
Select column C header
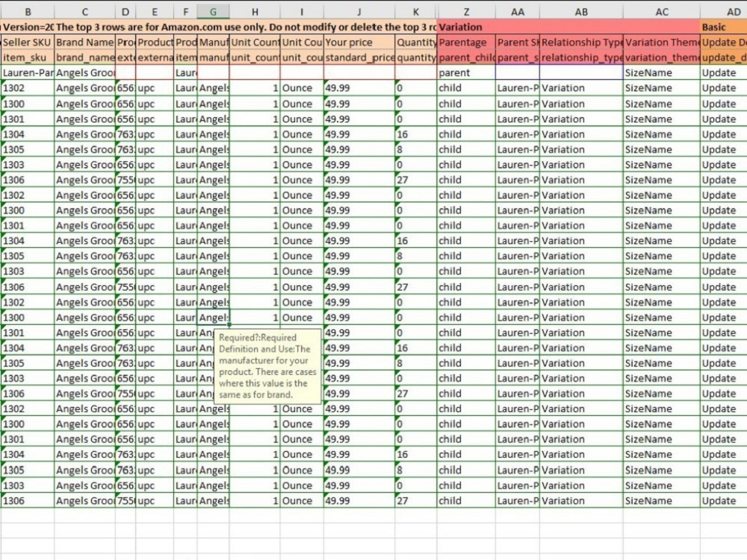(x=85, y=12)
